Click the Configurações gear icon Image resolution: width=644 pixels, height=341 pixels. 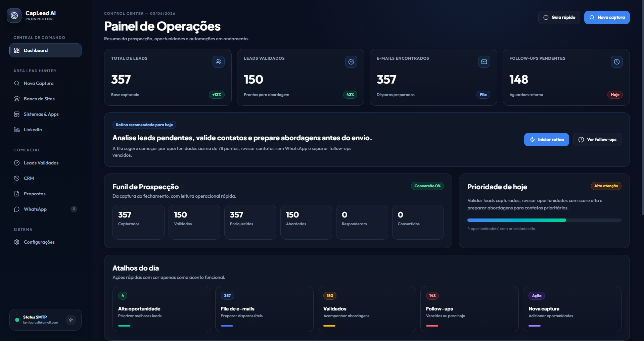pos(17,242)
